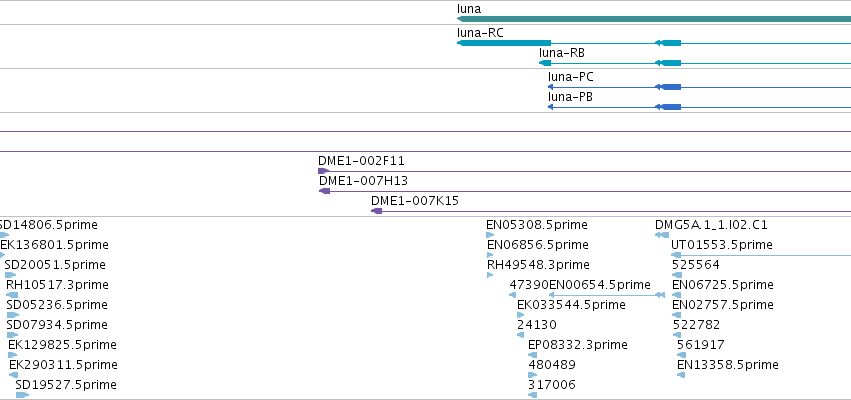Screen dimensions: 851x400
Task: Select the UT01553.5prime EST feature
Action: coord(761,255)
